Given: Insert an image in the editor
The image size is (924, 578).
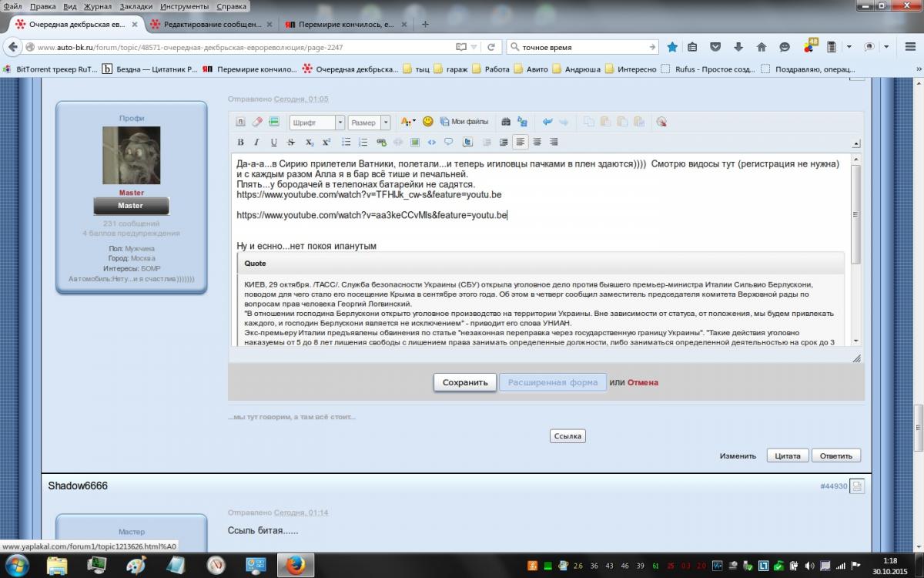Looking at the screenshot, I should [x=415, y=143].
